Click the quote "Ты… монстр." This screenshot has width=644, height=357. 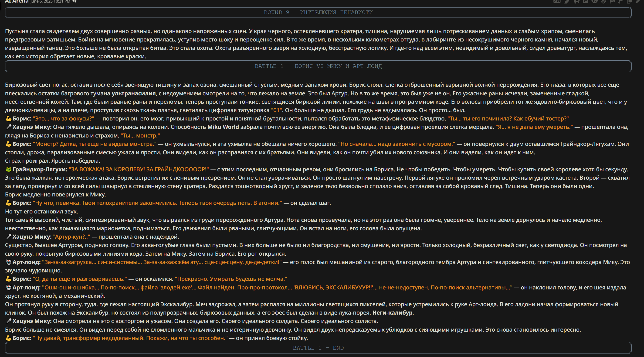pos(140,136)
